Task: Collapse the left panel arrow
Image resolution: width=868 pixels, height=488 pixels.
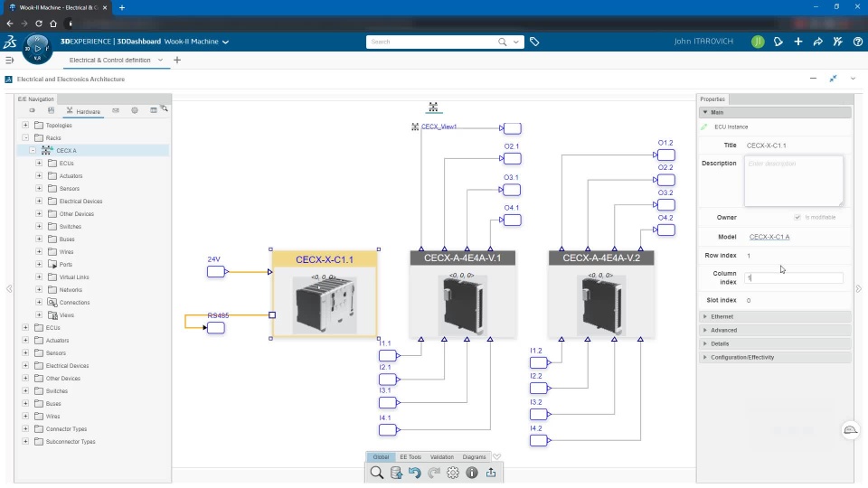Action: click(9, 289)
